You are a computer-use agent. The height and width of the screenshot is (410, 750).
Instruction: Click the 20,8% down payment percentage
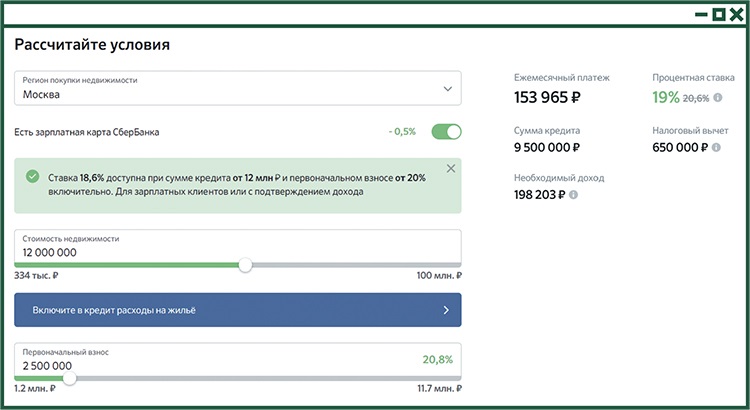(438, 359)
